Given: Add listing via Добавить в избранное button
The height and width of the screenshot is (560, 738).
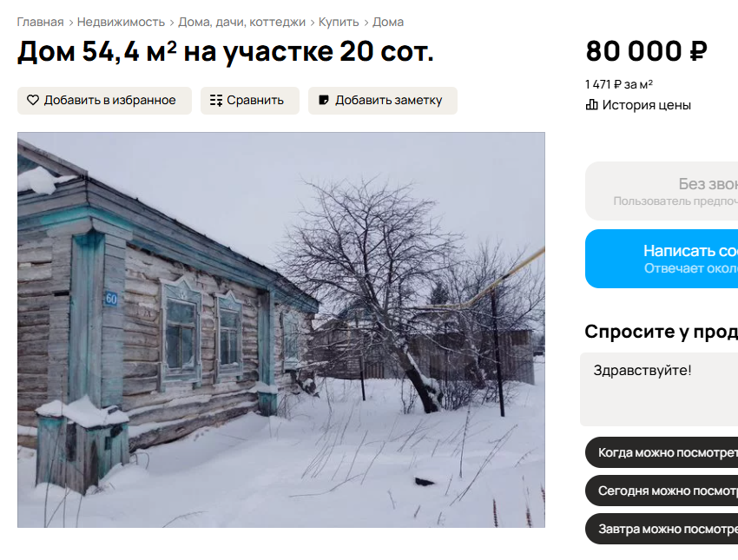Looking at the screenshot, I should [x=104, y=100].
